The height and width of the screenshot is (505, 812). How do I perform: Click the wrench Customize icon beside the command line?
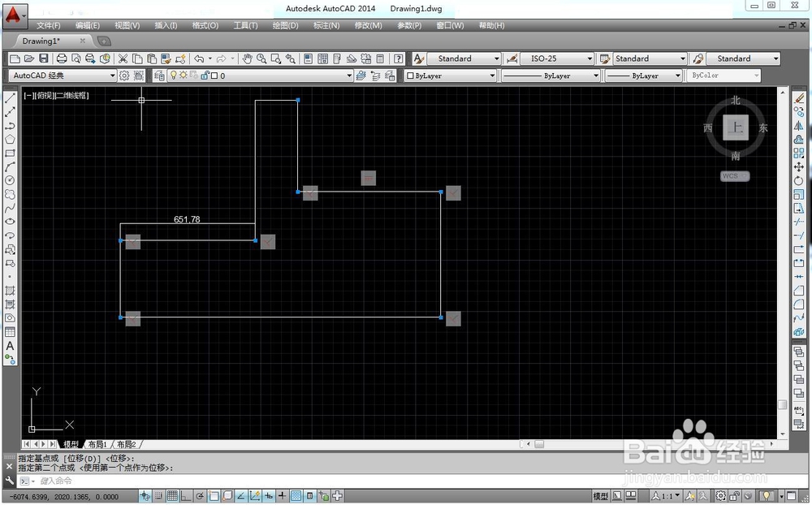point(9,480)
